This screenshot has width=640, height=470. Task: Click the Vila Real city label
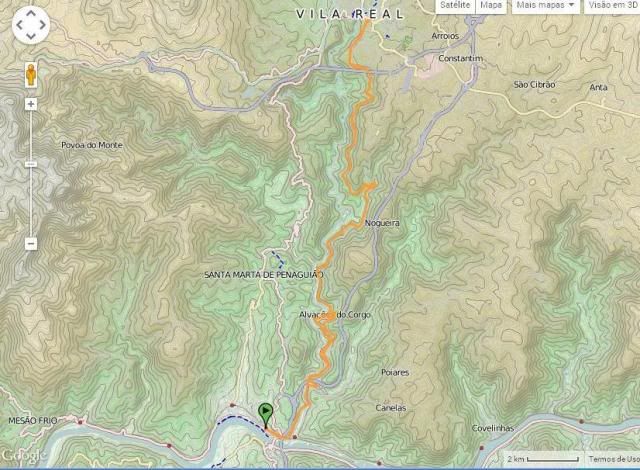350,14
